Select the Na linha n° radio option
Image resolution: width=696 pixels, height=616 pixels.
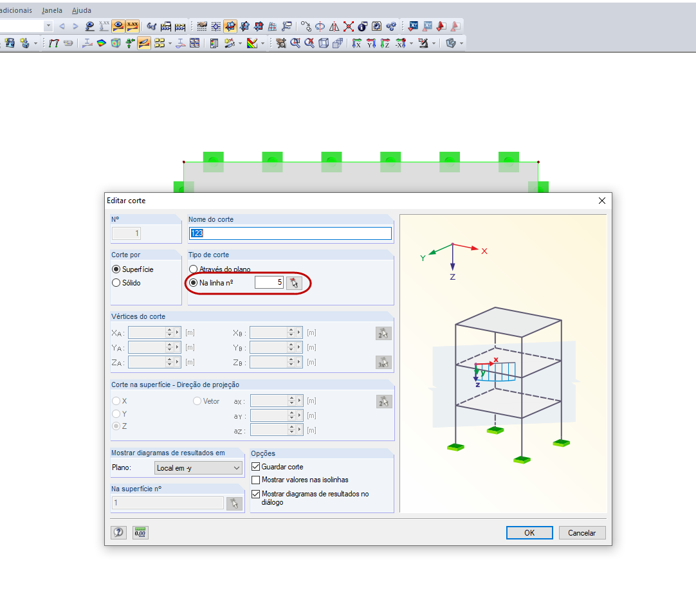[x=193, y=283]
